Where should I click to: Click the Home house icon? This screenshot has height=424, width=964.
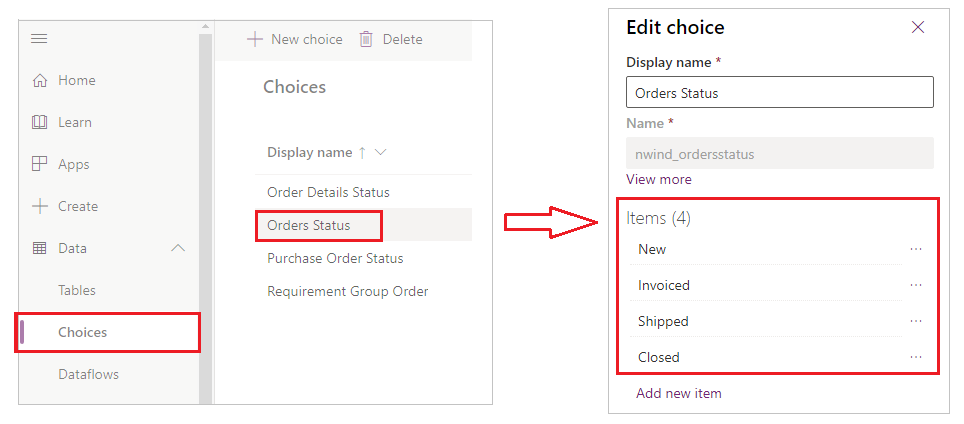[40, 81]
